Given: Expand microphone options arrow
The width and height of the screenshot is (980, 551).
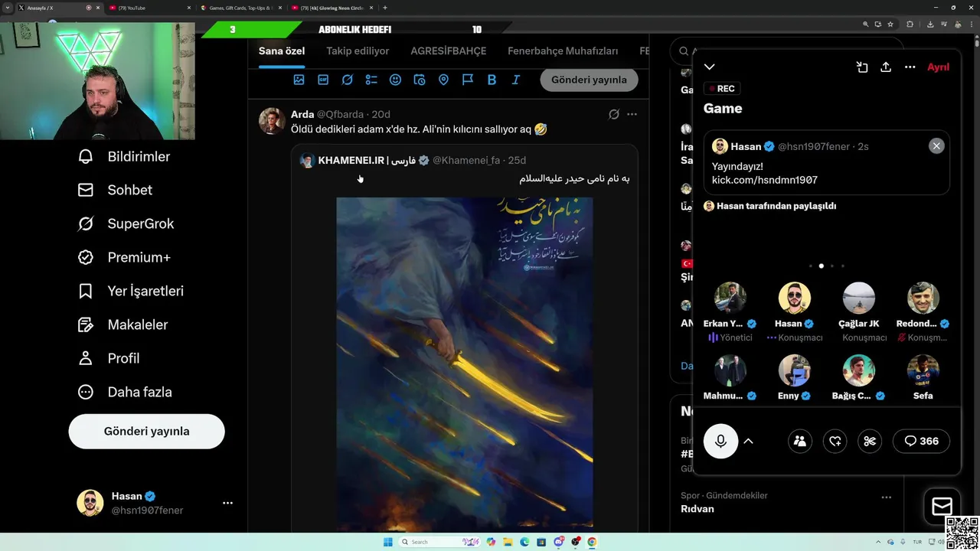Looking at the screenshot, I should (x=749, y=441).
